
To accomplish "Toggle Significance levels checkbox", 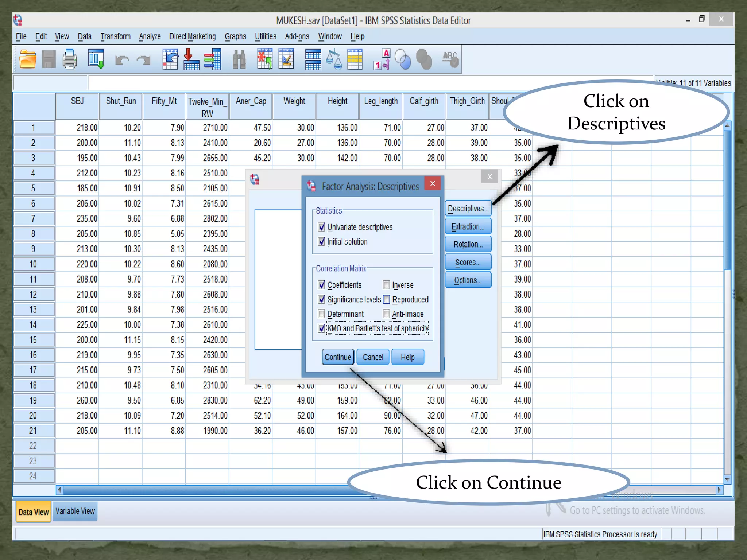I will (321, 299).
